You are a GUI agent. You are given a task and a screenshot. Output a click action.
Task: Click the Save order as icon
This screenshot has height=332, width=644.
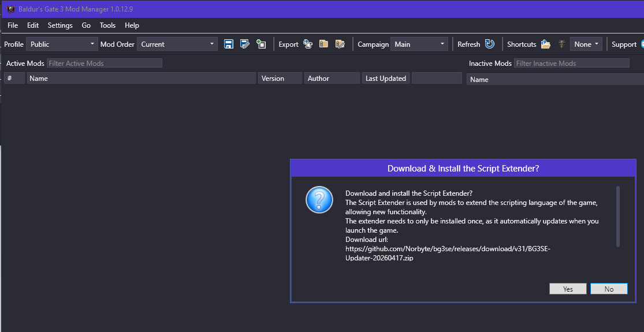click(245, 44)
